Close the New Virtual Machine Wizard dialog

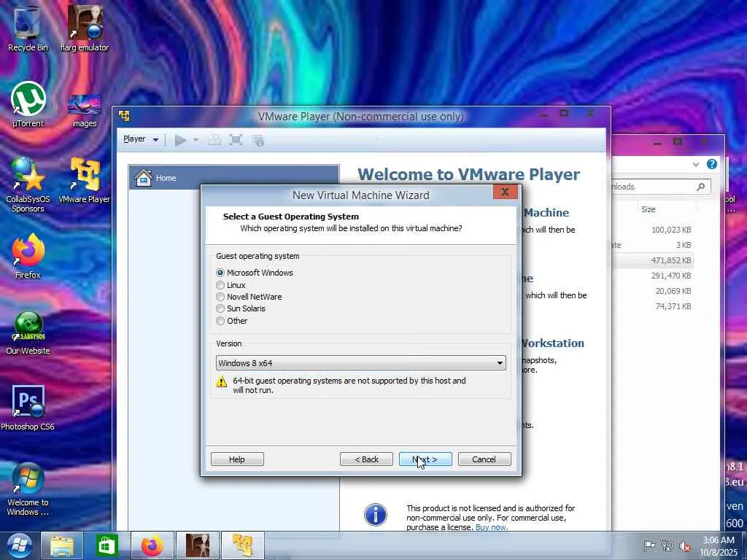tap(506, 192)
